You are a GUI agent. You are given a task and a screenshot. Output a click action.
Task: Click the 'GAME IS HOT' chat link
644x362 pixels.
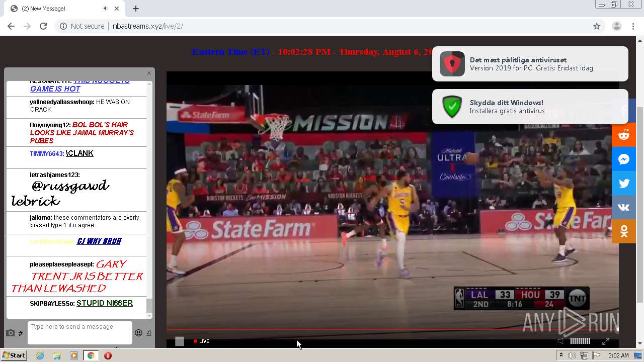[x=55, y=89]
